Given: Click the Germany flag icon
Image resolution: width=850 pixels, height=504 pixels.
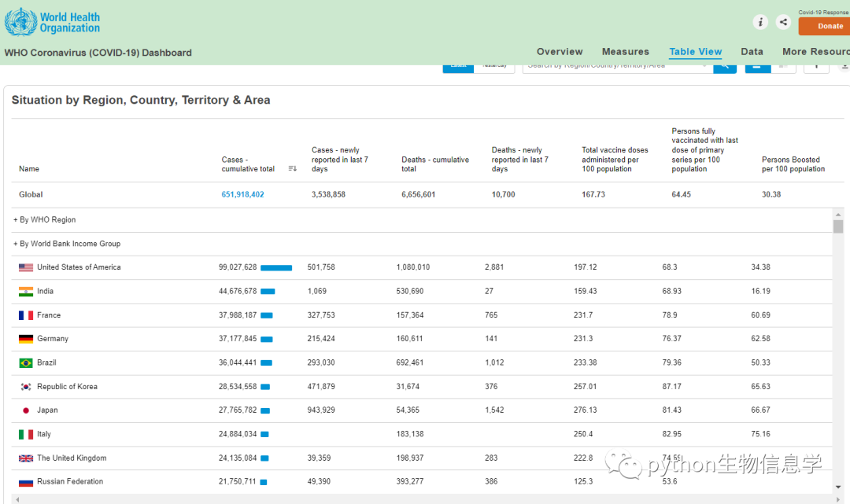Looking at the screenshot, I should 25,339.
